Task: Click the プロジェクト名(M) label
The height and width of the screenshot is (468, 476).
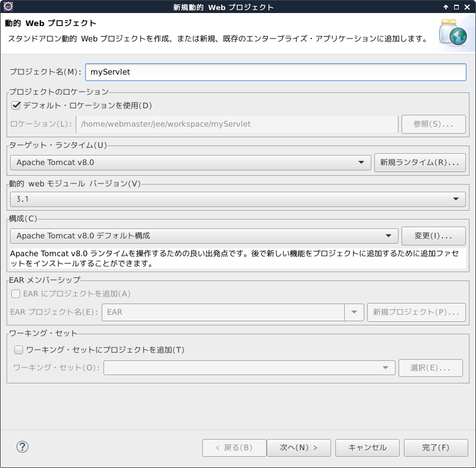Action: coord(46,72)
